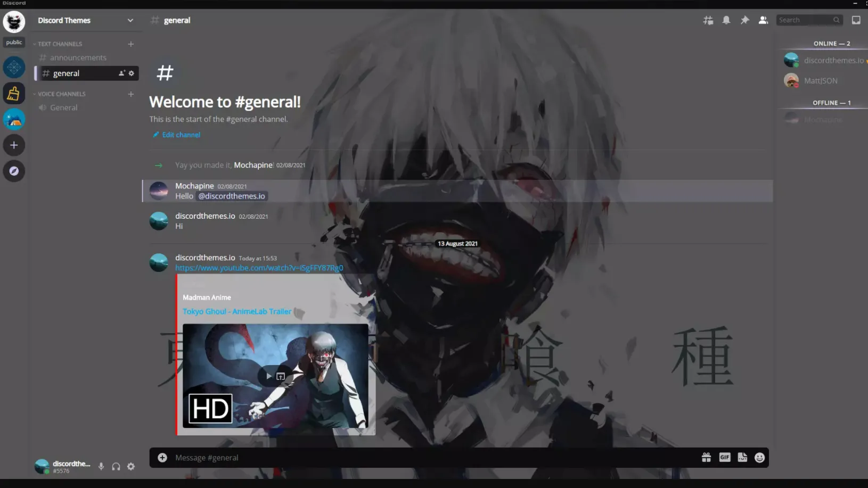Click the Search field
This screenshot has height=488, width=868.
pyautogui.click(x=809, y=20)
